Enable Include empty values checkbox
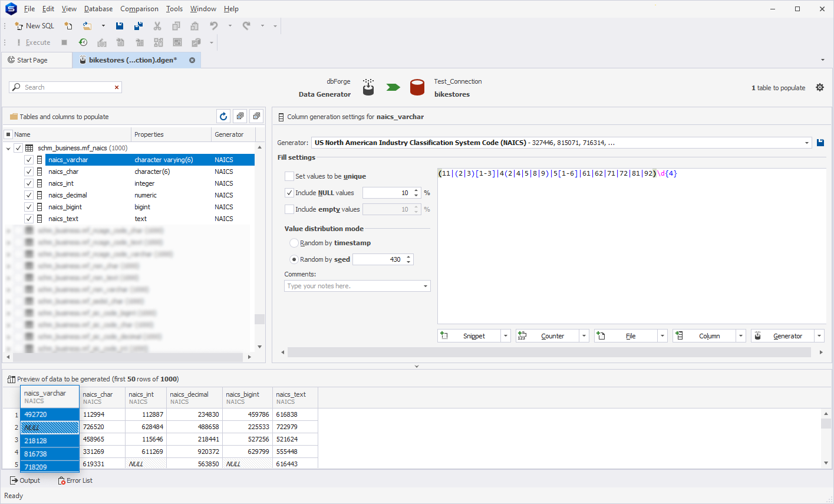Viewport: 834px width, 504px height. (289, 209)
